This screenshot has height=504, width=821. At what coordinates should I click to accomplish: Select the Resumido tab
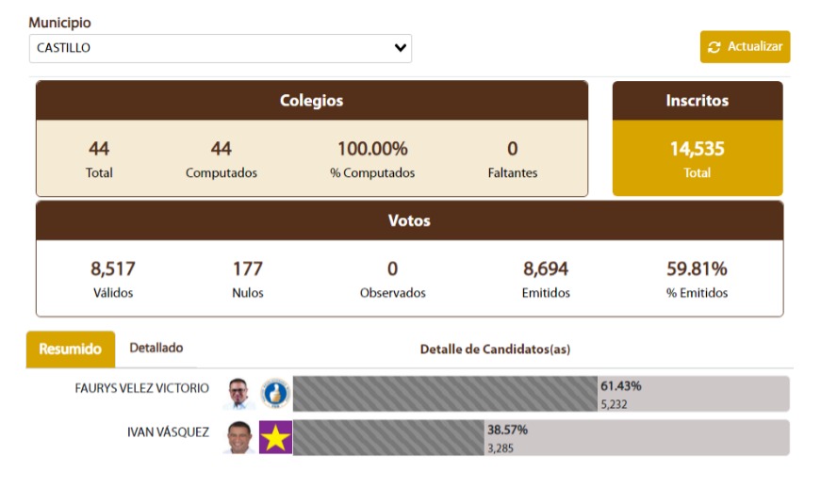pos(71,349)
